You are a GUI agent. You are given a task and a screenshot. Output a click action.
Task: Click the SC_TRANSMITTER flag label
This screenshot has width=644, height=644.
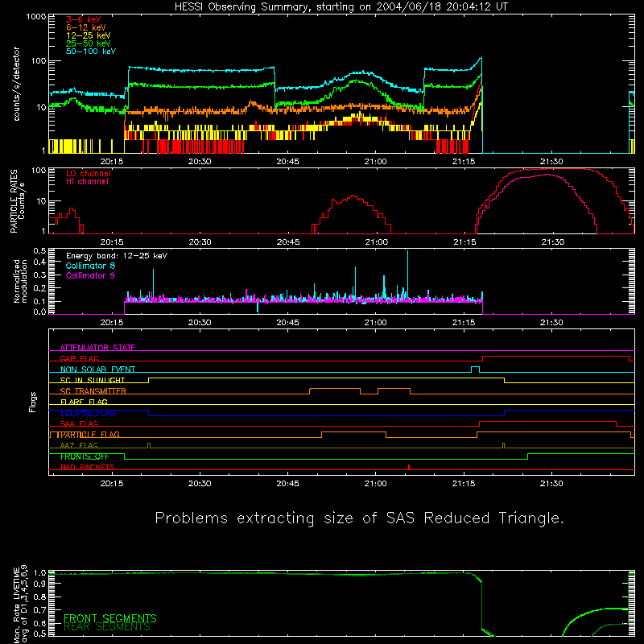coord(93,391)
